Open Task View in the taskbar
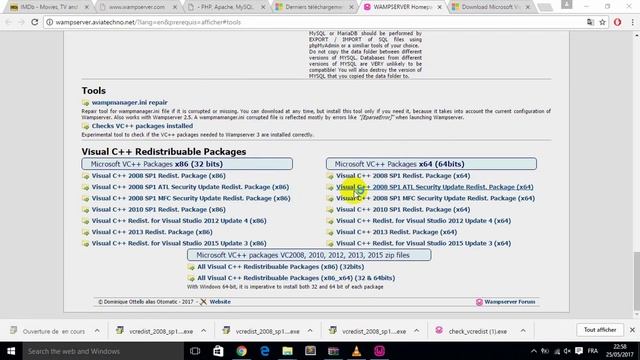The width and height of the screenshot is (640, 360). (x=195, y=351)
